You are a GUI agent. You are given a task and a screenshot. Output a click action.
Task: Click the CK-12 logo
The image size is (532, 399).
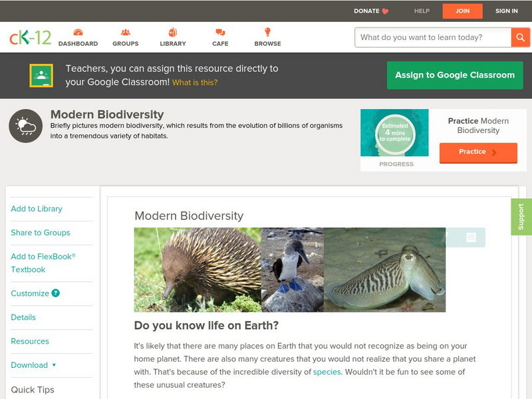click(x=30, y=37)
